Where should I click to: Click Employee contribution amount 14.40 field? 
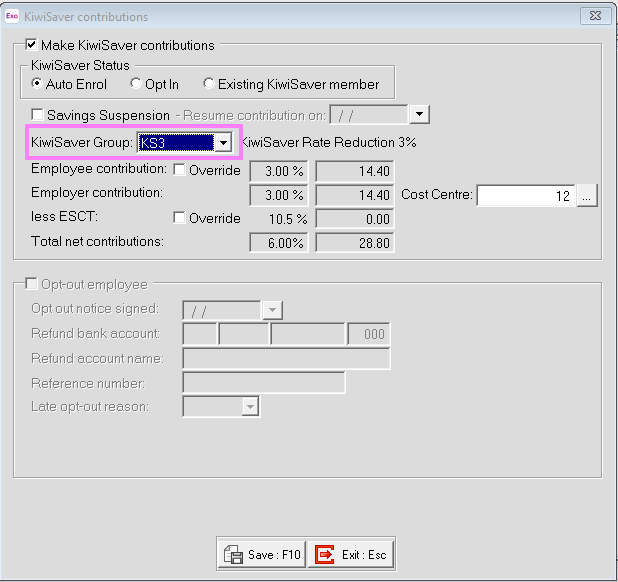tap(355, 171)
